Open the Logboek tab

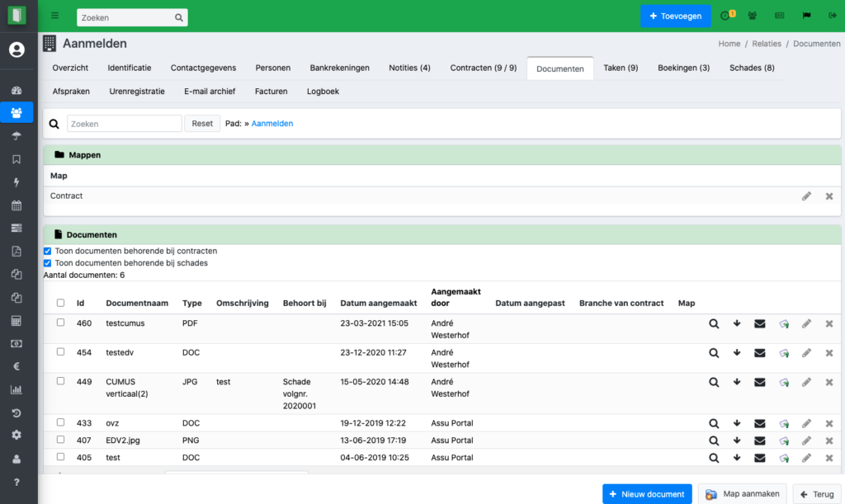click(323, 92)
